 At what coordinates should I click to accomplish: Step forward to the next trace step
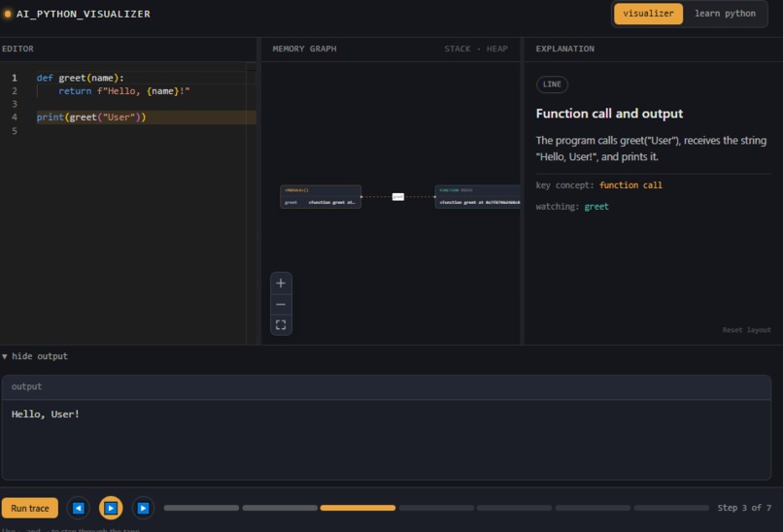click(x=143, y=508)
